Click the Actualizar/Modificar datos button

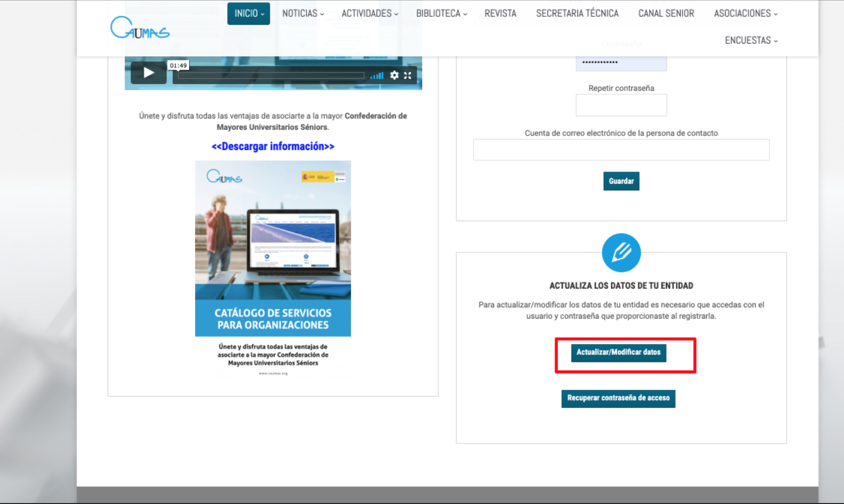coord(618,353)
